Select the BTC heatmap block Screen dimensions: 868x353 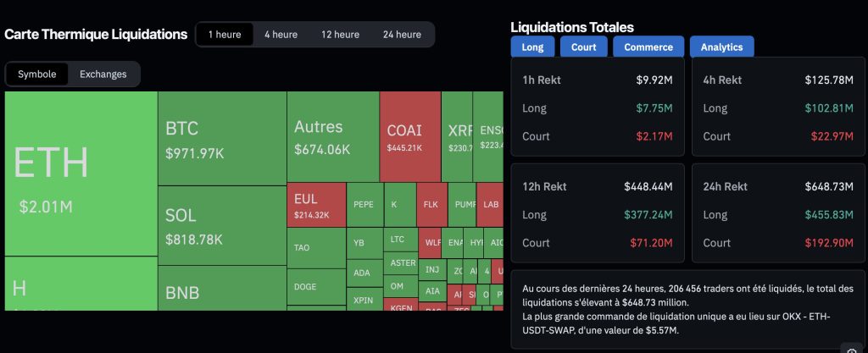222,139
